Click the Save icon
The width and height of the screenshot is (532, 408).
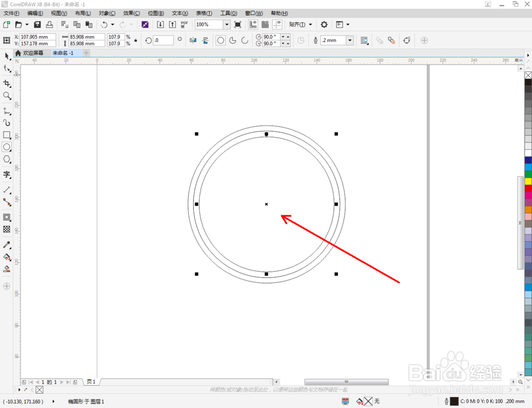37,25
